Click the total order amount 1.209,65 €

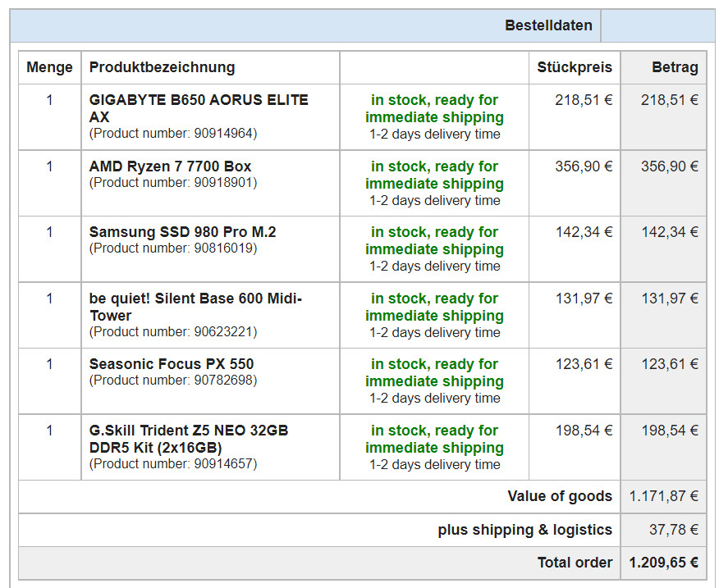[x=663, y=563]
